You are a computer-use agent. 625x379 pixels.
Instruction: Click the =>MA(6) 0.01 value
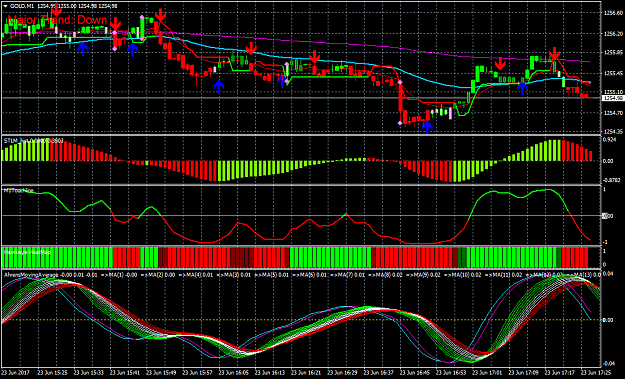[x=310, y=275]
